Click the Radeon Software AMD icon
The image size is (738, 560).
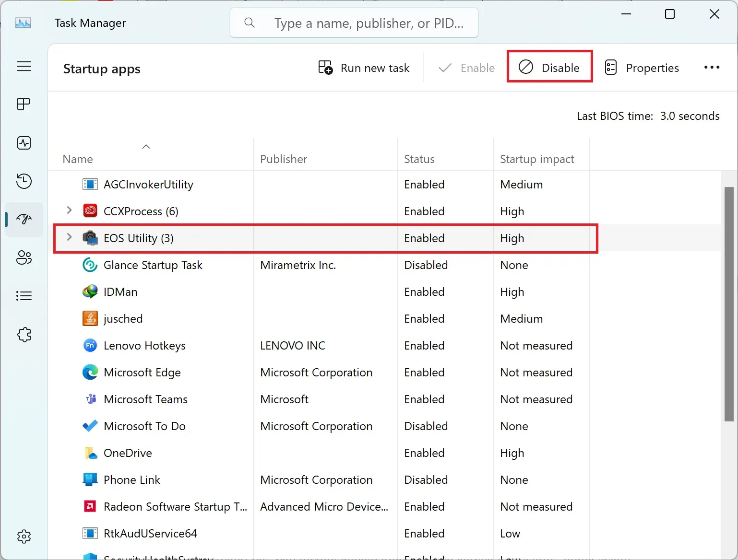tap(90, 506)
